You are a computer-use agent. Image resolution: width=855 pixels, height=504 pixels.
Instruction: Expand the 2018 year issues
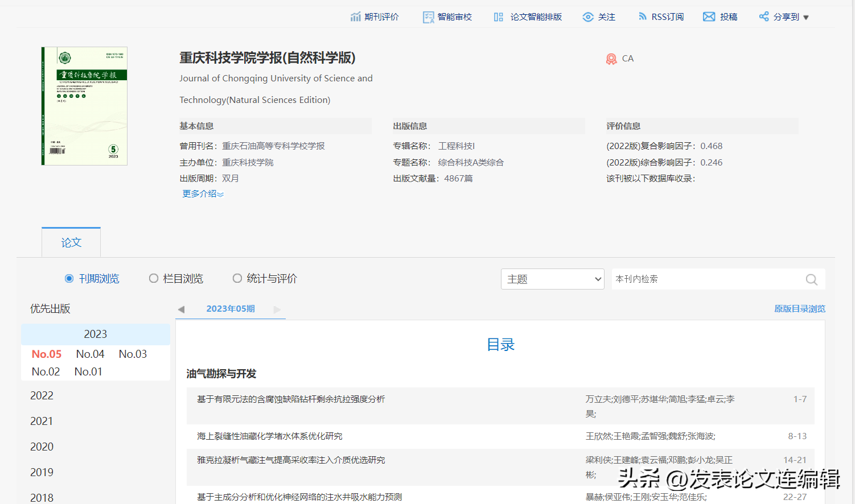(42, 498)
